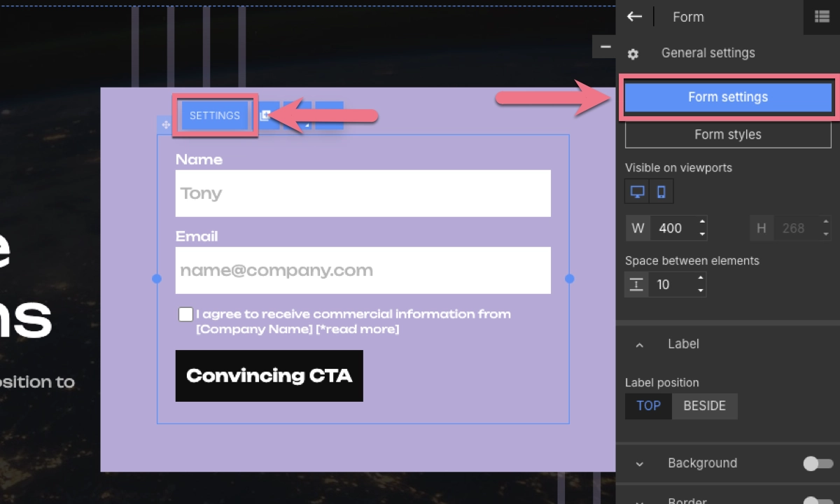The height and width of the screenshot is (504, 840).
Task: Expand the Border section chevron
Action: click(639, 500)
